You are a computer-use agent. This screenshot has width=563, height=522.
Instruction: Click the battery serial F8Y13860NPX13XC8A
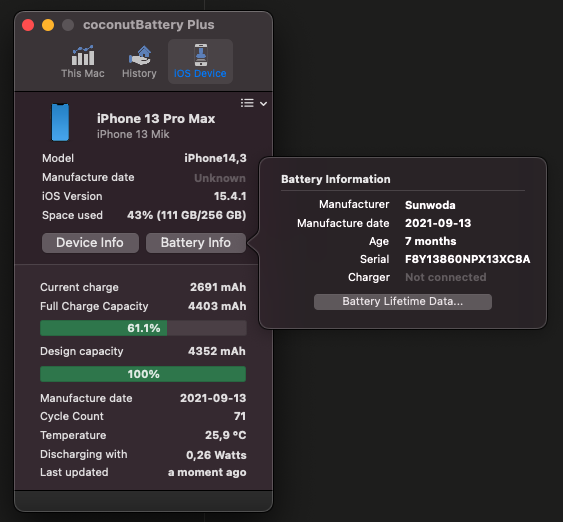pyautogui.click(x=467, y=259)
